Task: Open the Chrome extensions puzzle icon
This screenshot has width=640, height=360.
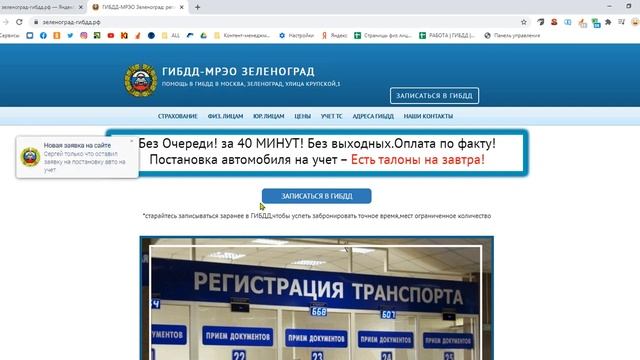Action: [x=608, y=22]
